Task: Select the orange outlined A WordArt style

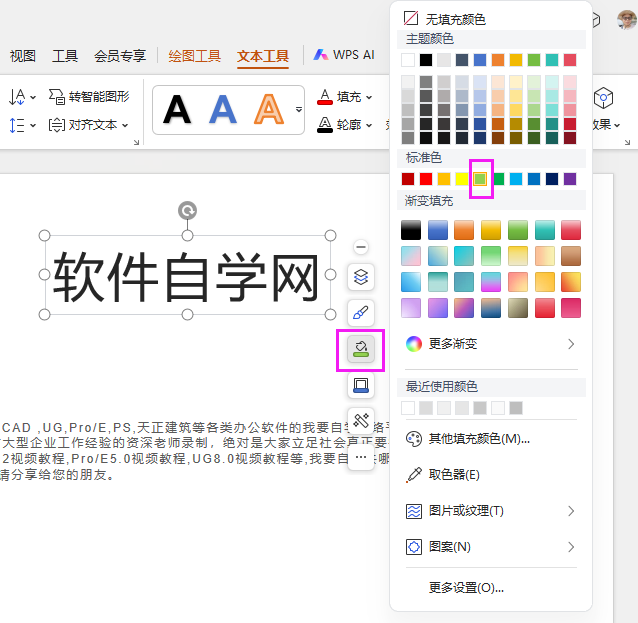Action: [269, 109]
